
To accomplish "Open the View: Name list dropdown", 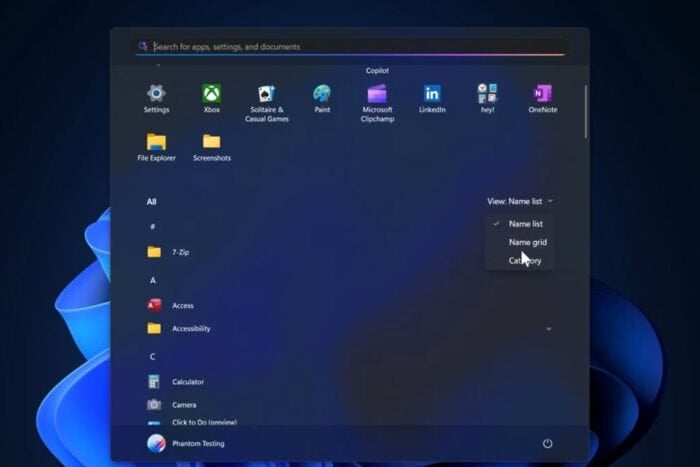I will pos(520,201).
